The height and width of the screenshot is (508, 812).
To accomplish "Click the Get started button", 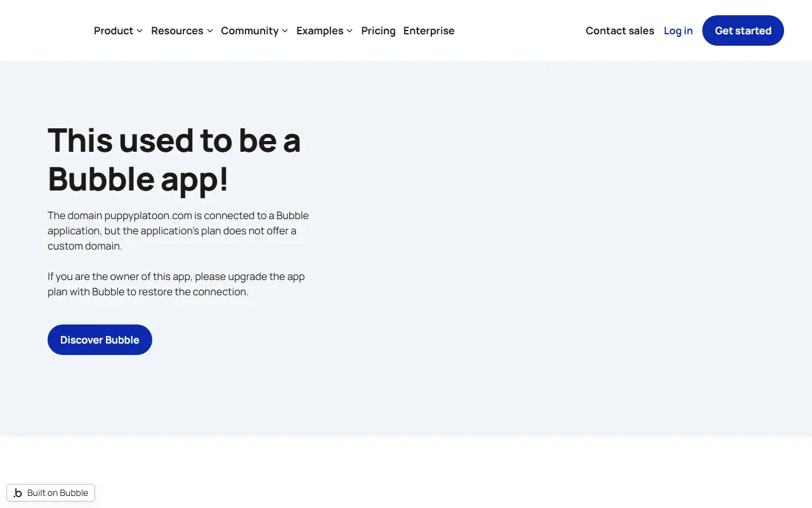I will pos(743,30).
